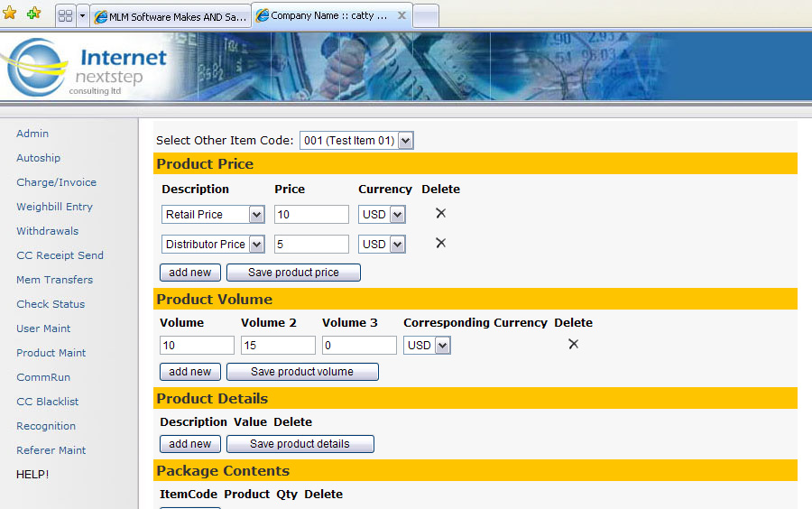The image size is (812, 509).
Task: Click the Save product price button
Action: pyautogui.click(x=293, y=273)
